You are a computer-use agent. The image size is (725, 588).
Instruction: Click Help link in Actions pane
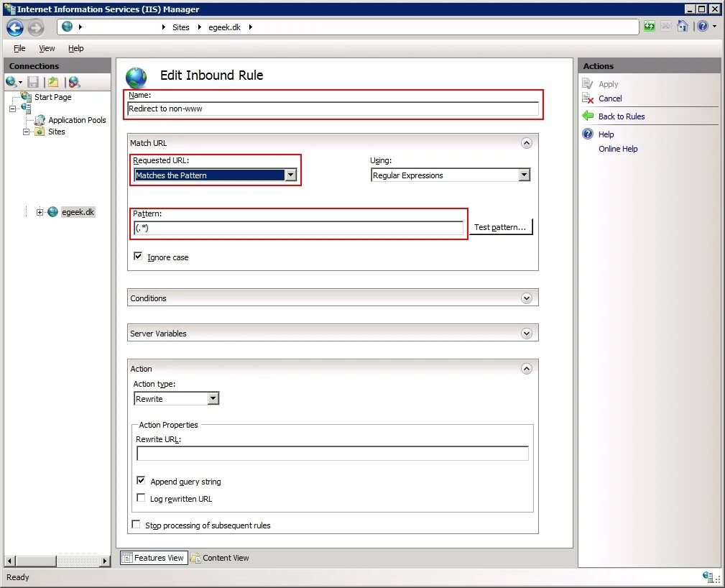606,134
